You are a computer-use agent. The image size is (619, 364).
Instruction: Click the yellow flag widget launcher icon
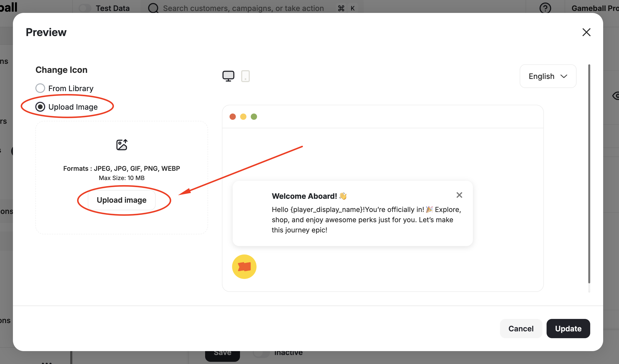click(244, 267)
